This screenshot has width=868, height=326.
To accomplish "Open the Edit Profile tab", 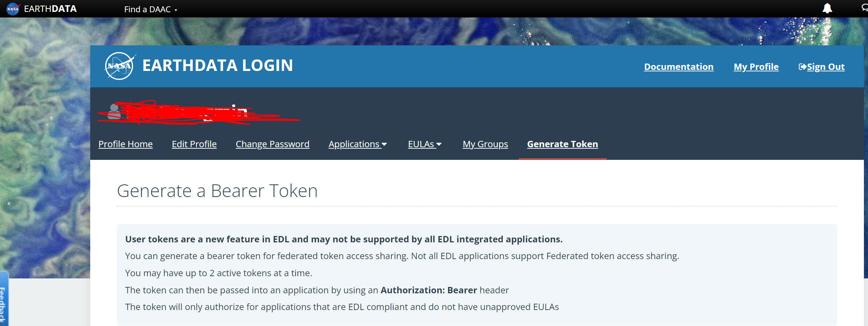I will click(x=194, y=144).
